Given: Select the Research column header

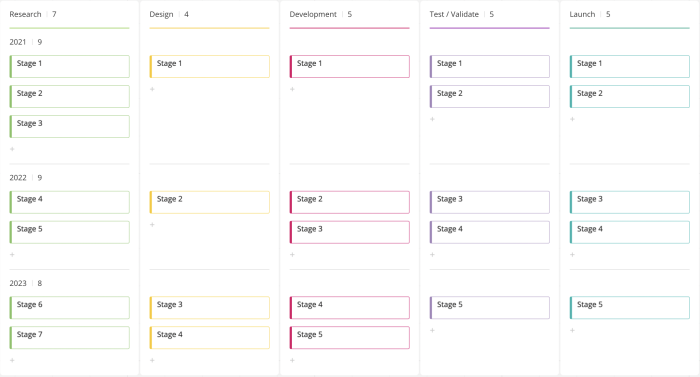Looking at the screenshot, I should (25, 14).
